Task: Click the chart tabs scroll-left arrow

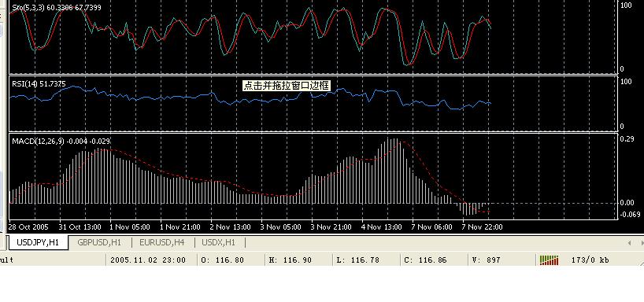Action: (630, 243)
